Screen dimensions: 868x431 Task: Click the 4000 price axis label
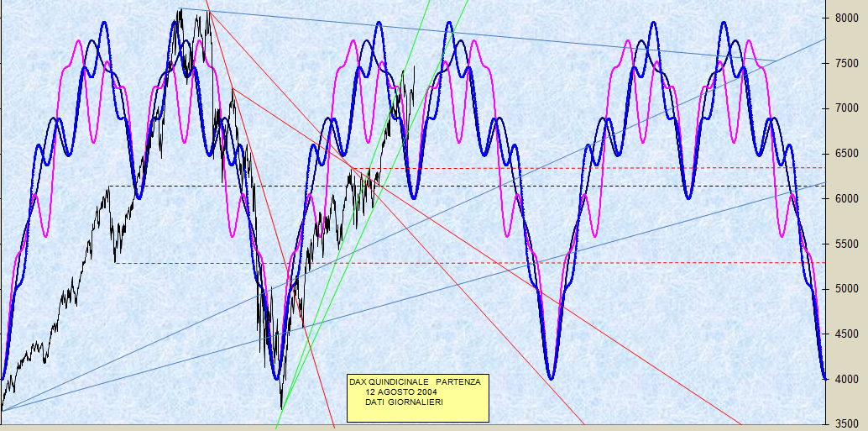(847, 380)
